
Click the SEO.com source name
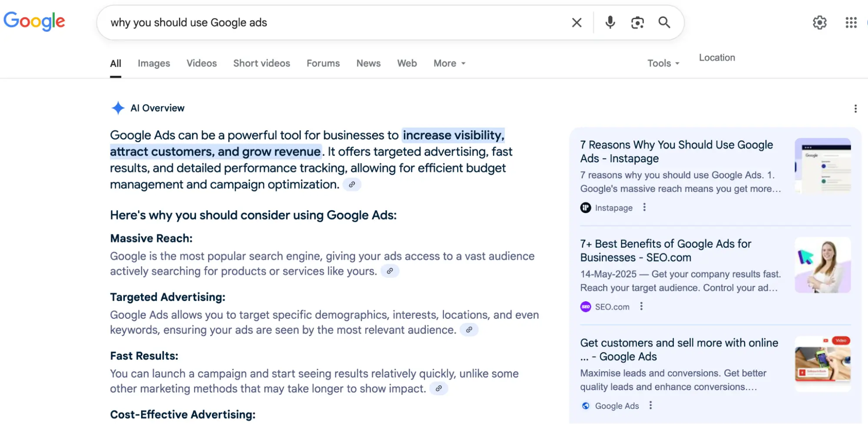pyautogui.click(x=612, y=307)
